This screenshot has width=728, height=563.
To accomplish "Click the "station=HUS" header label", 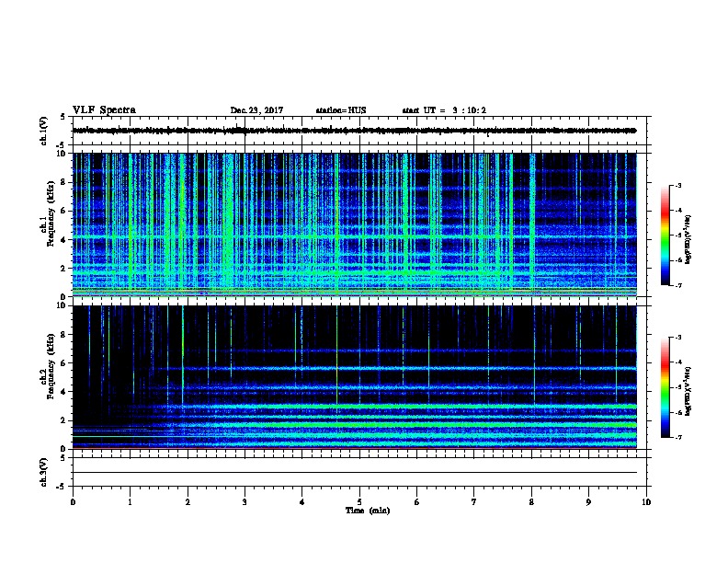I will 341,110.
